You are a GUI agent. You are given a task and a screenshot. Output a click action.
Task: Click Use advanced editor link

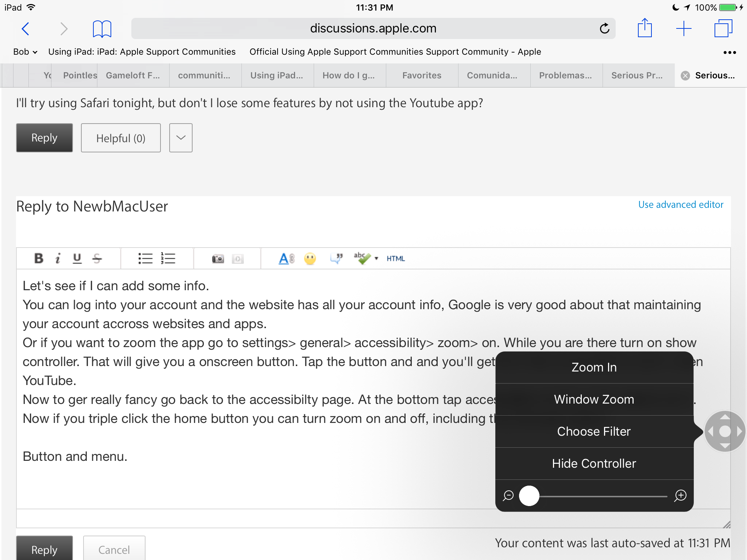[x=681, y=205]
